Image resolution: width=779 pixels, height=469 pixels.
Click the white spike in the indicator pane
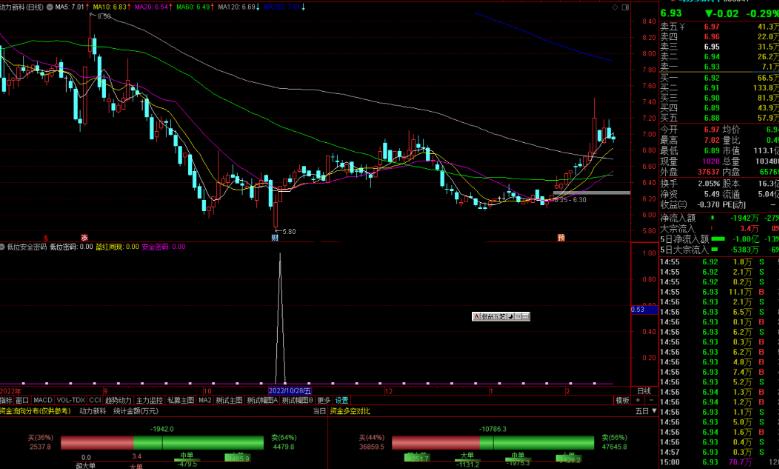coord(280,318)
